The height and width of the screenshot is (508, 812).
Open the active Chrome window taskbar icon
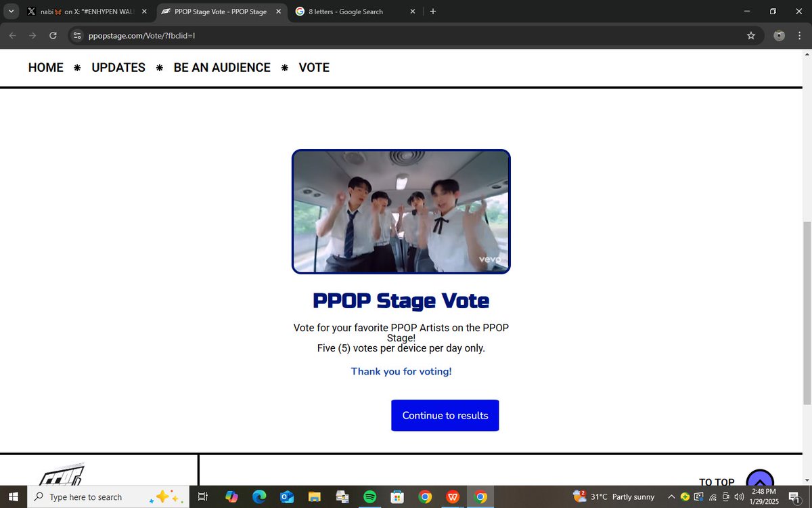click(480, 496)
